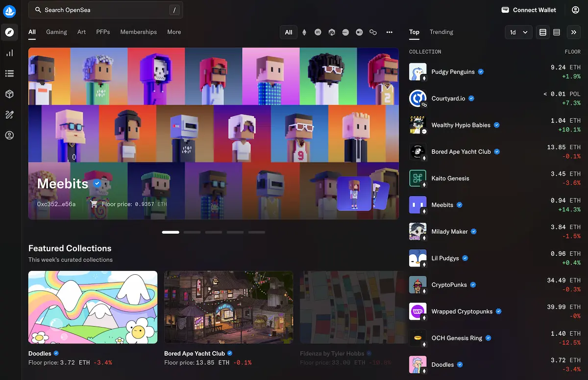Open Doodles featured collection title link
The height and width of the screenshot is (380, 588).
click(40, 354)
